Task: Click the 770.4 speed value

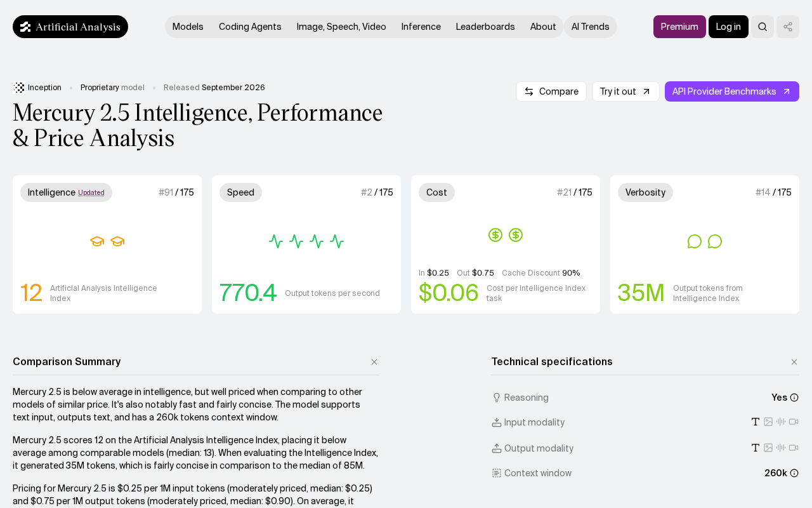Action: pos(248,293)
